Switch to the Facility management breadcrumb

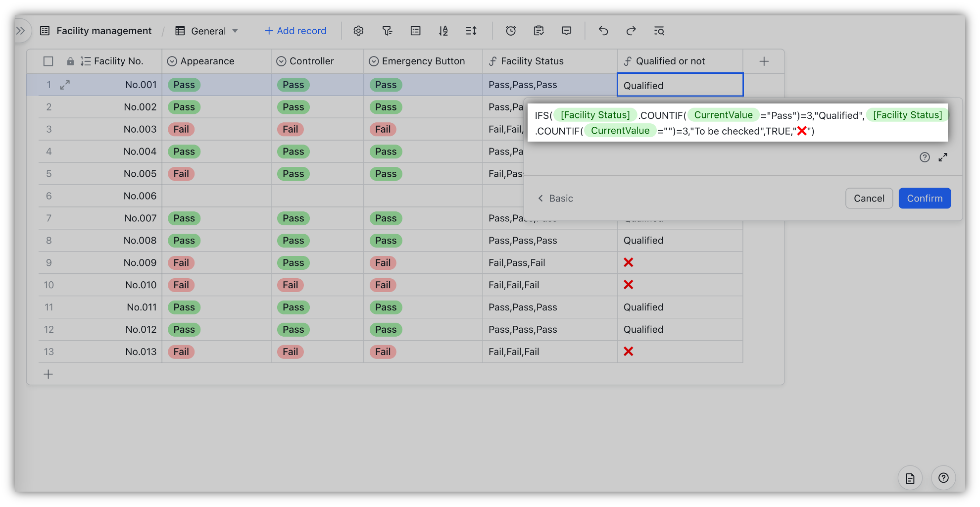pos(103,30)
